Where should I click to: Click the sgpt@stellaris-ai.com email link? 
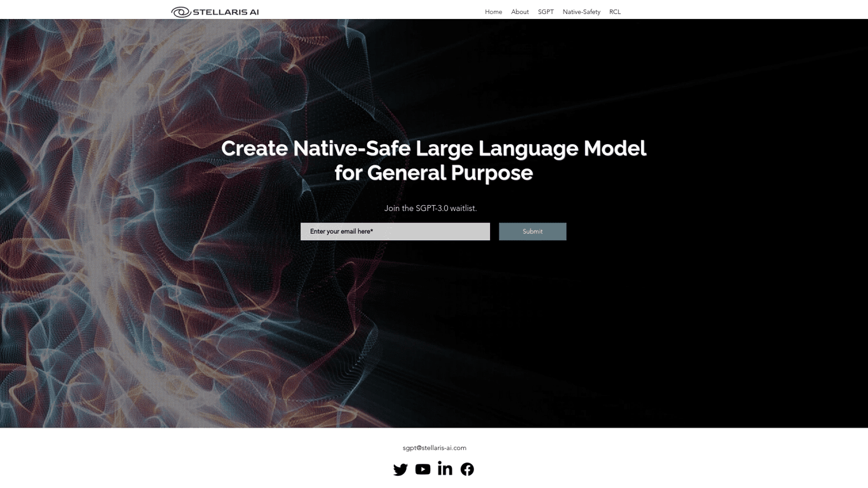tap(434, 448)
